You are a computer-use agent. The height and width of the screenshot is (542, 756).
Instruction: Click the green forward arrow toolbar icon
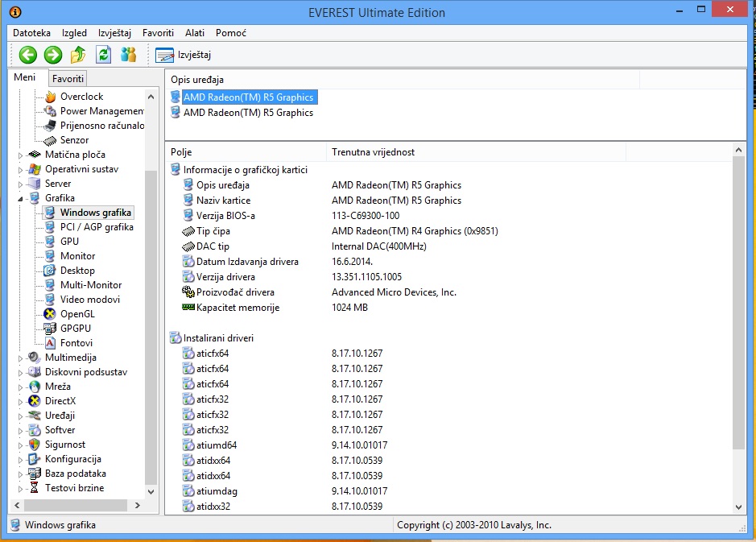(53, 55)
